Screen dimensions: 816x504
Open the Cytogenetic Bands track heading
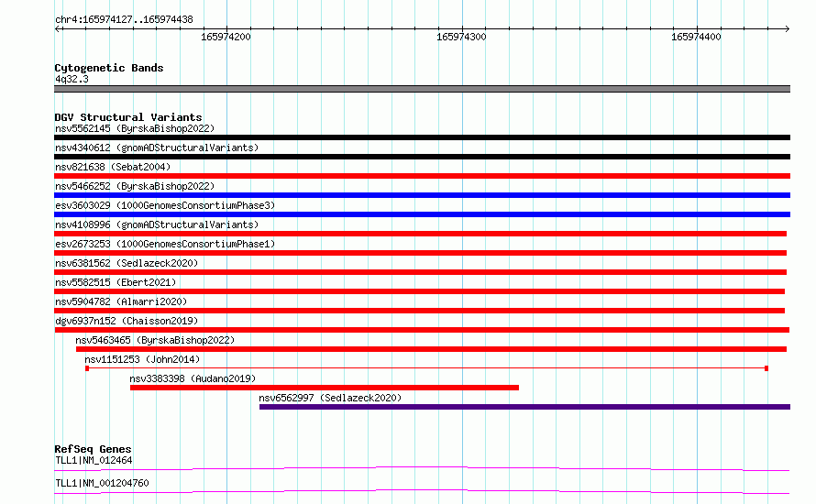tap(109, 68)
